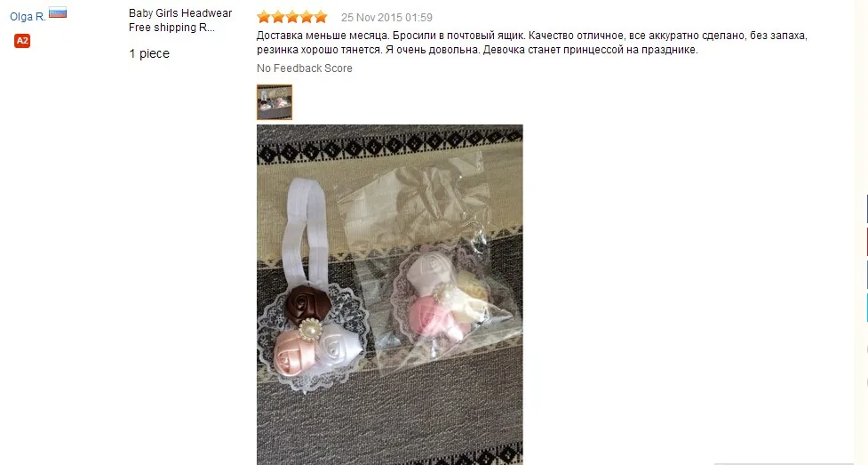Viewport: 868px width, 465px height.
Task: Click the Russian review text paragraph
Action: click(x=532, y=43)
